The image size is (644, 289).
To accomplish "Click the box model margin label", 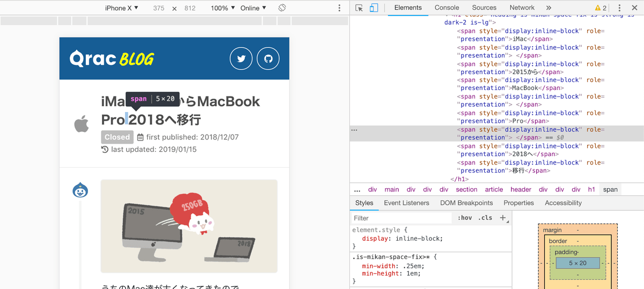I will [552, 230].
